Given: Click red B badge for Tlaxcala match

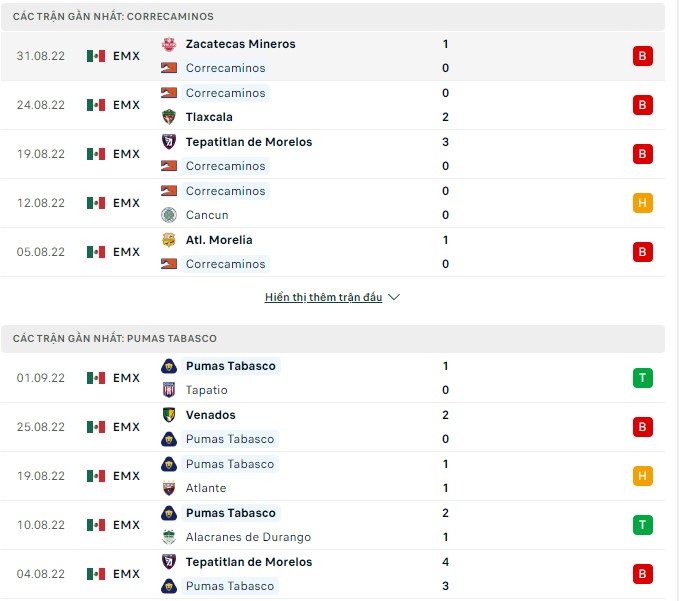Looking at the screenshot, I should (x=642, y=105).
